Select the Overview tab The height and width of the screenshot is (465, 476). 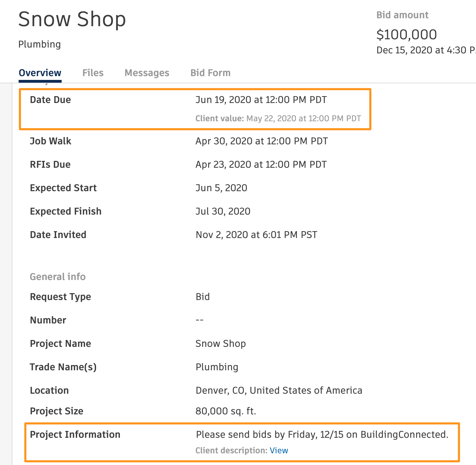pyautogui.click(x=40, y=73)
